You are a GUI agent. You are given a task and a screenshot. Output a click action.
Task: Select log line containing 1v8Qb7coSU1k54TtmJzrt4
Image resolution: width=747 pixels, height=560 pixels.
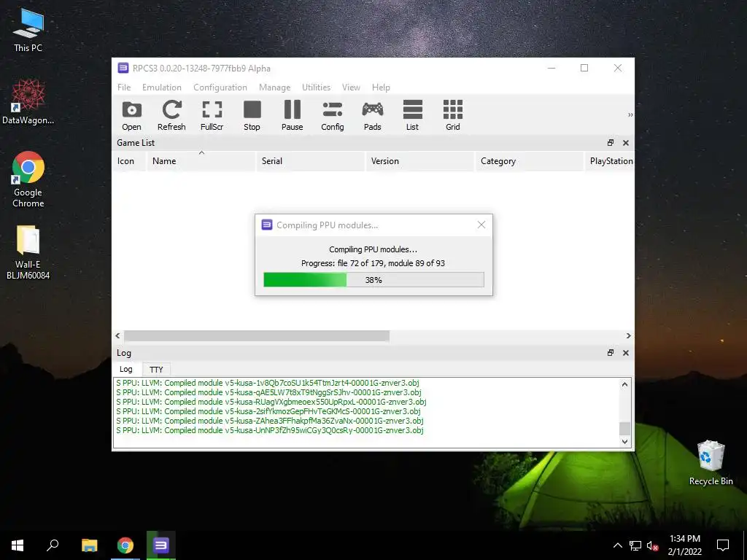click(268, 383)
